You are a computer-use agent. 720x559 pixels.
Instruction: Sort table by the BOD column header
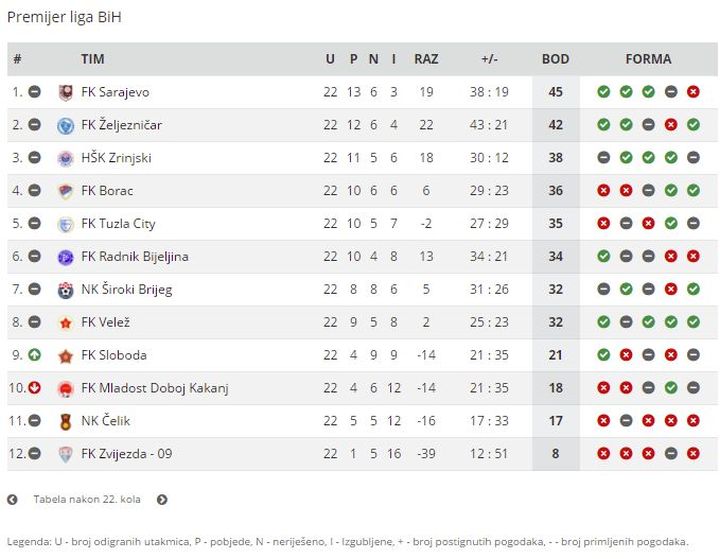555,59
